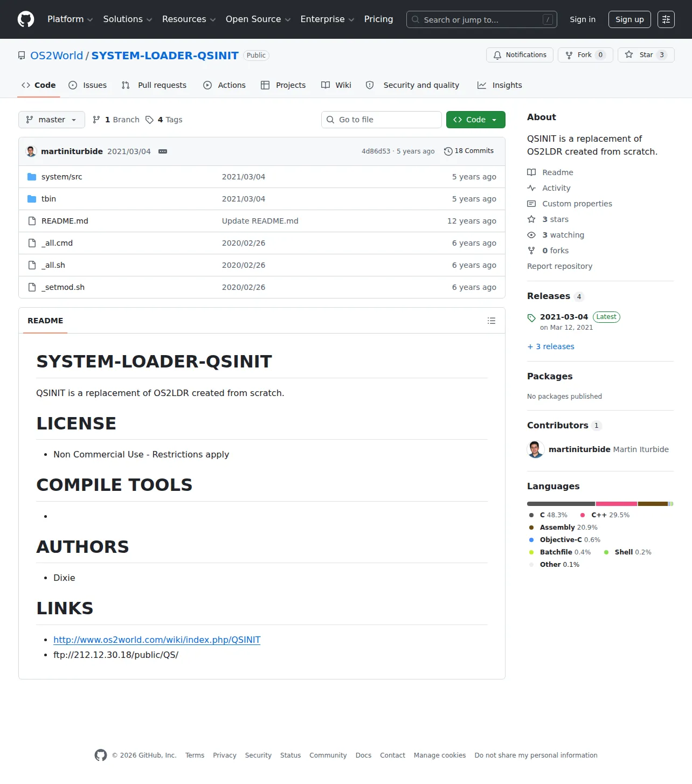The width and height of the screenshot is (692, 784).
Task: Click the repository icon beside OS2World
Action: [22, 55]
